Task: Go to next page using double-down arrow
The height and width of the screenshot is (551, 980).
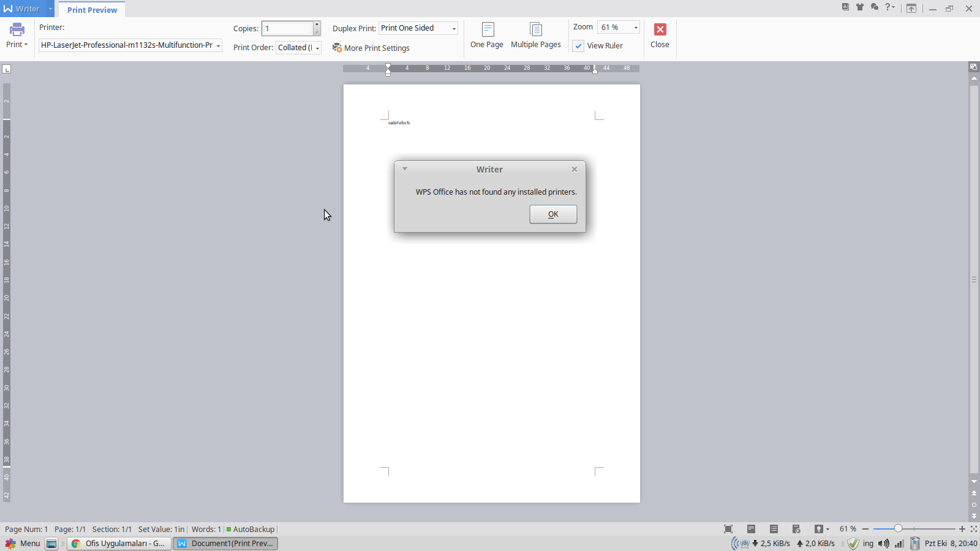Action: [x=974, y=516]
